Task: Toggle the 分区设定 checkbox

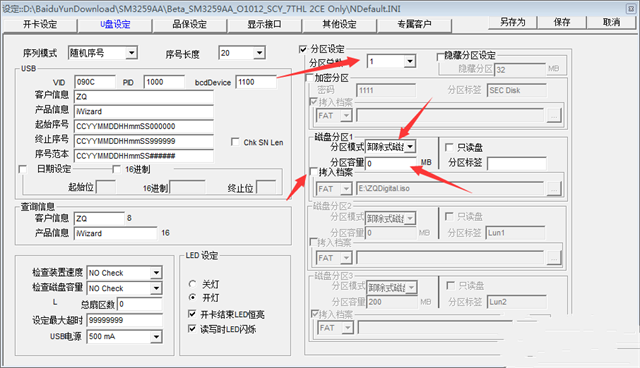Action: tap(303, 49)
